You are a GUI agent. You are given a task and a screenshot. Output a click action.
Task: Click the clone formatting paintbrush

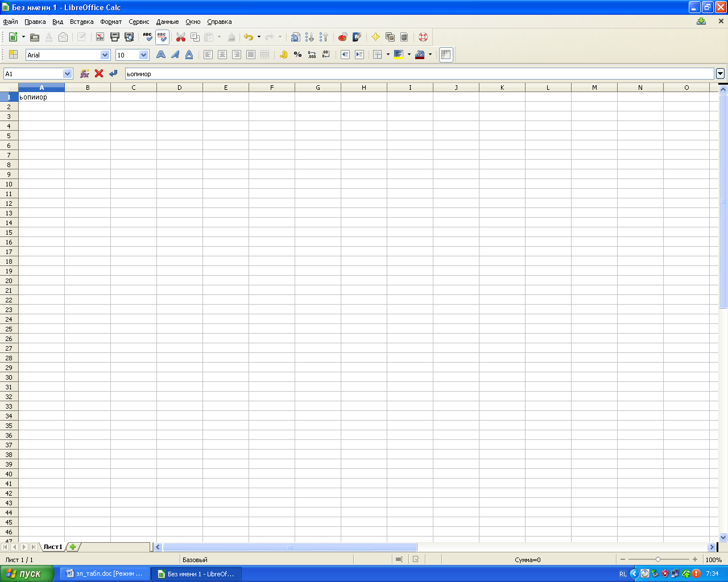(231, 37)
